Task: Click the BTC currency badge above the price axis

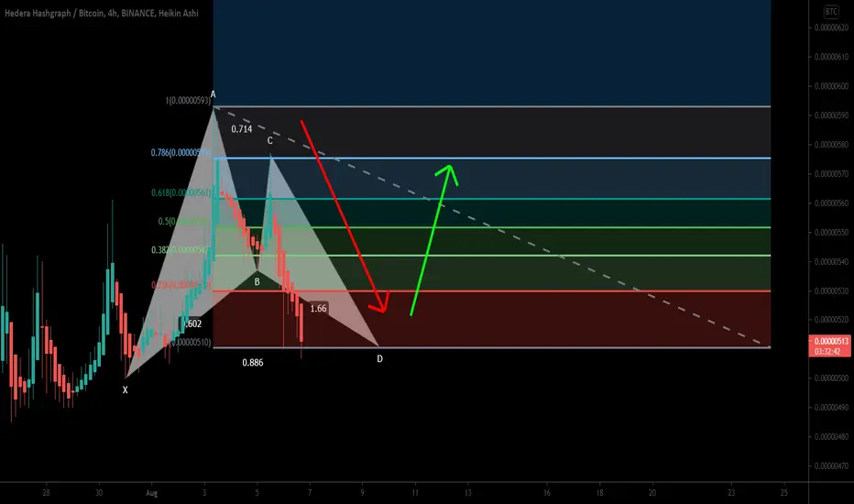Action: click(x=831, y=11)
